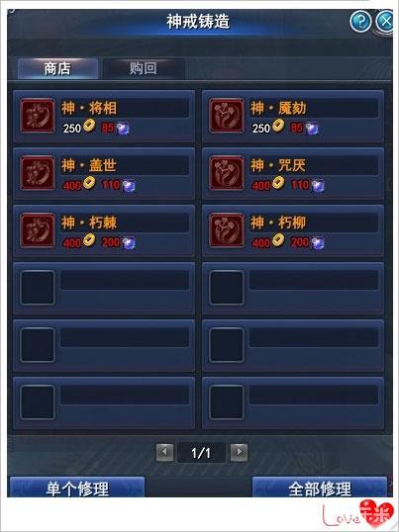
Task: Click the 单个修理 button
Action: click(x=77, y=488)
